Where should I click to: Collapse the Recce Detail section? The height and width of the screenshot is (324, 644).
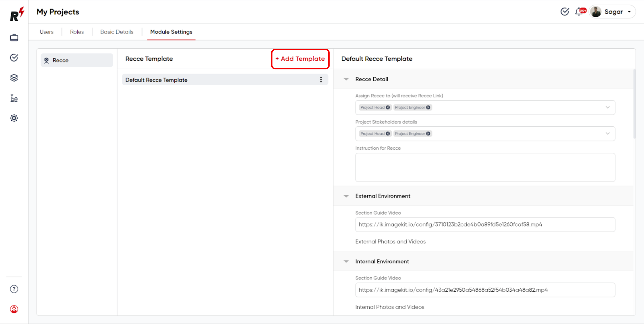346,79
